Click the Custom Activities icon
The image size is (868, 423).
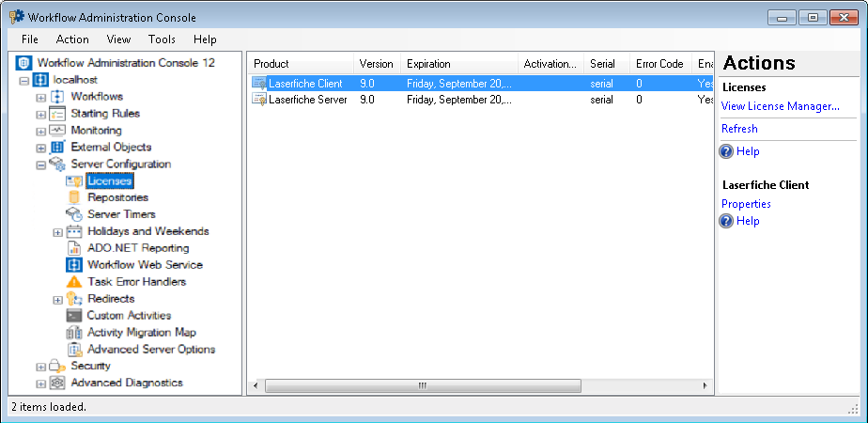pyautogui.click(x=74, y=316)
